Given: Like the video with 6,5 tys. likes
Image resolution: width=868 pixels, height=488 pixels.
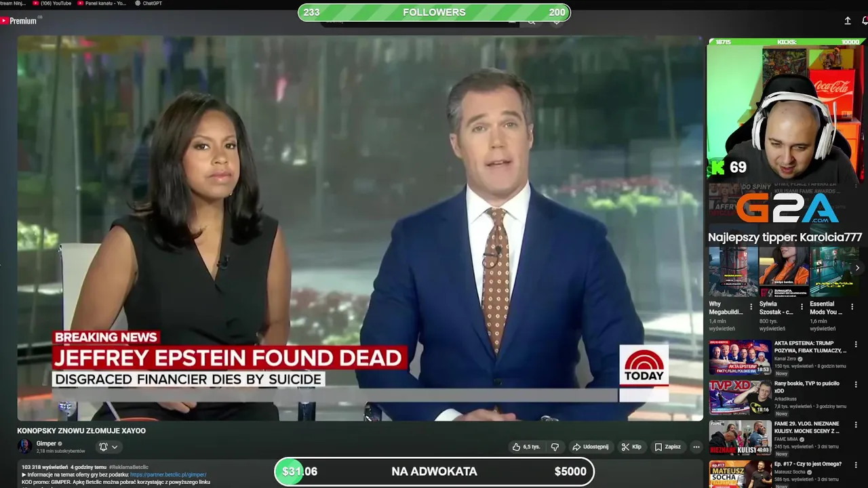Looking at the screenshot, I should click(526, 447).
